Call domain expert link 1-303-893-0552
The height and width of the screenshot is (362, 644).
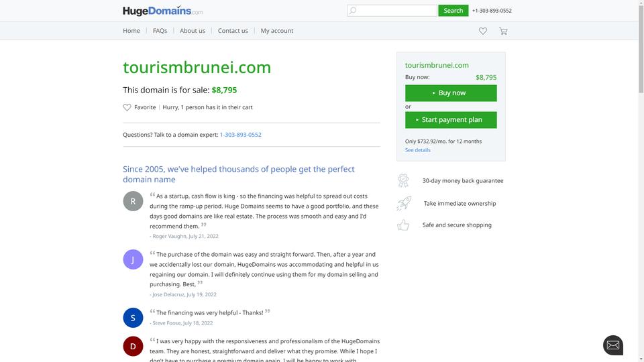(x=240, y=135)
